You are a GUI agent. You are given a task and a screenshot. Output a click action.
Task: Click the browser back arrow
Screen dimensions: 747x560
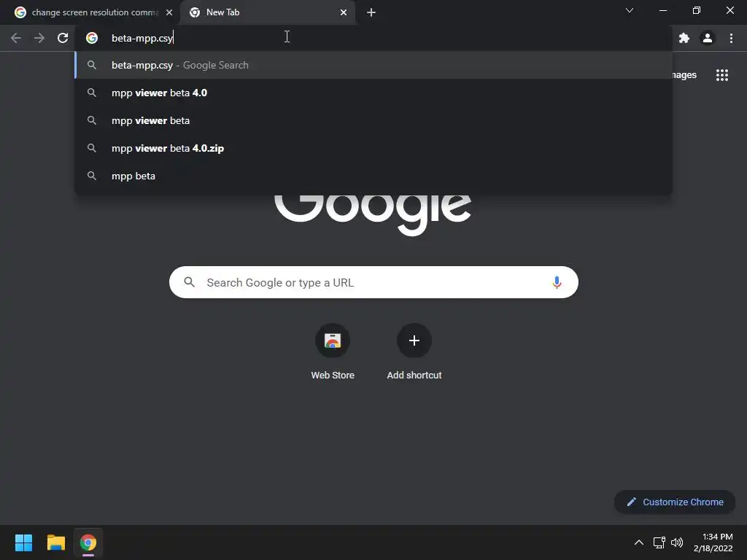pos(16,38)
